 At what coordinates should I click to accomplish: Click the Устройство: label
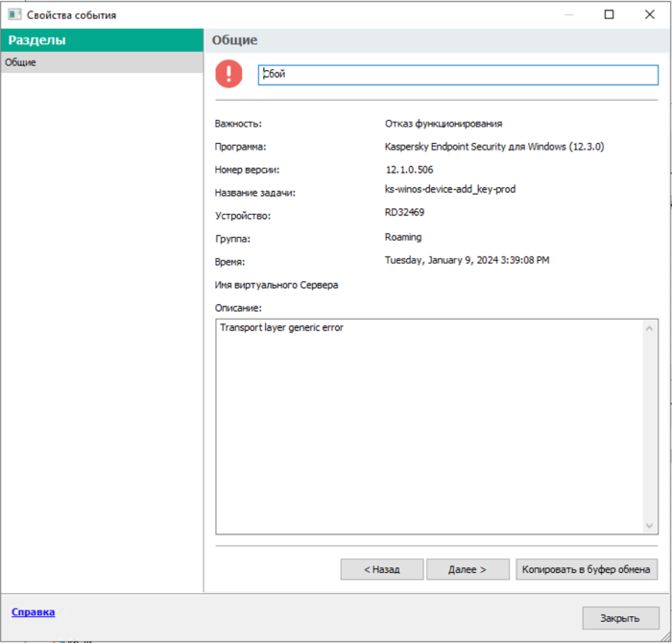(x=243, y=216)
